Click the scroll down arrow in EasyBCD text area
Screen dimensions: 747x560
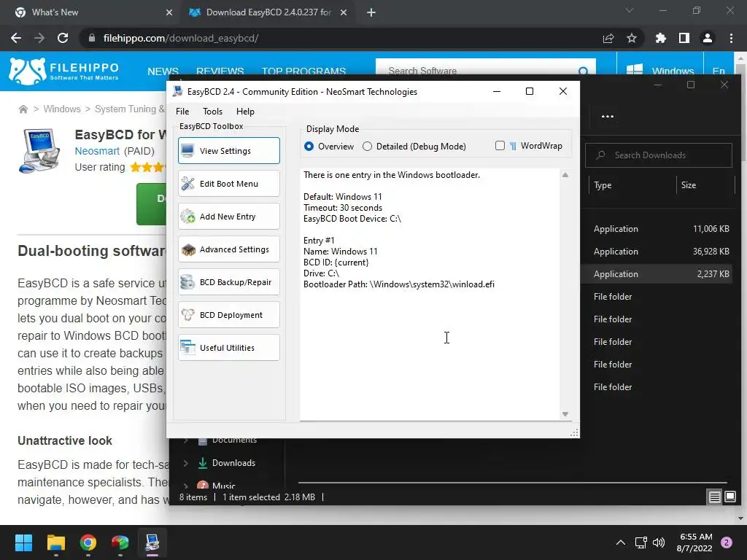(x=565, y=414)
